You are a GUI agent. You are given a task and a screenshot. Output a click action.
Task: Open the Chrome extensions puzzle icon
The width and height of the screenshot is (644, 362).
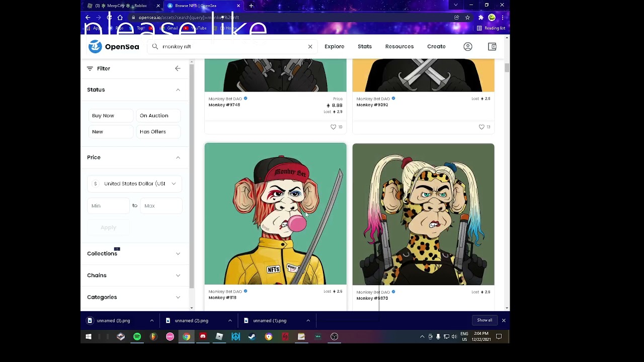(480, 18)
